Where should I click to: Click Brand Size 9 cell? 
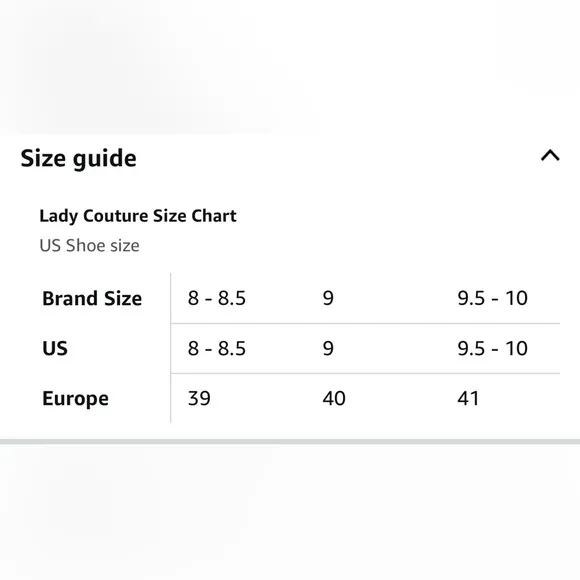point(328,298)
